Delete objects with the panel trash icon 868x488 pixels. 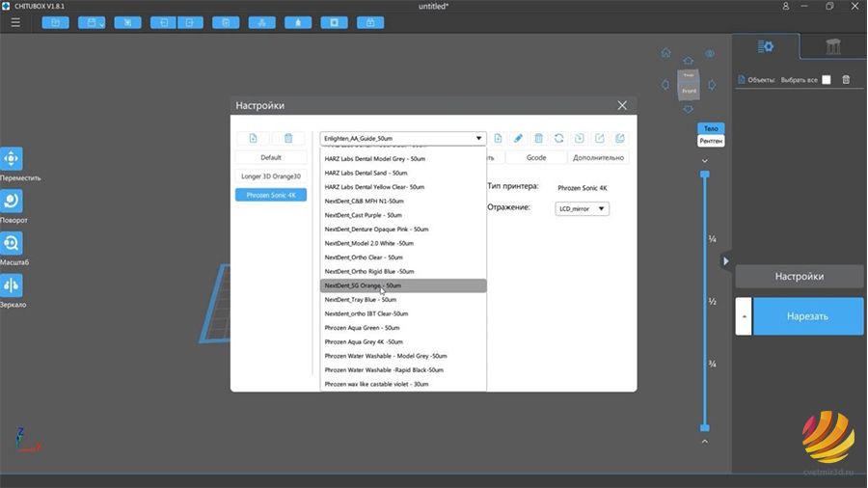pyautogui.click(x=846, y=80)
